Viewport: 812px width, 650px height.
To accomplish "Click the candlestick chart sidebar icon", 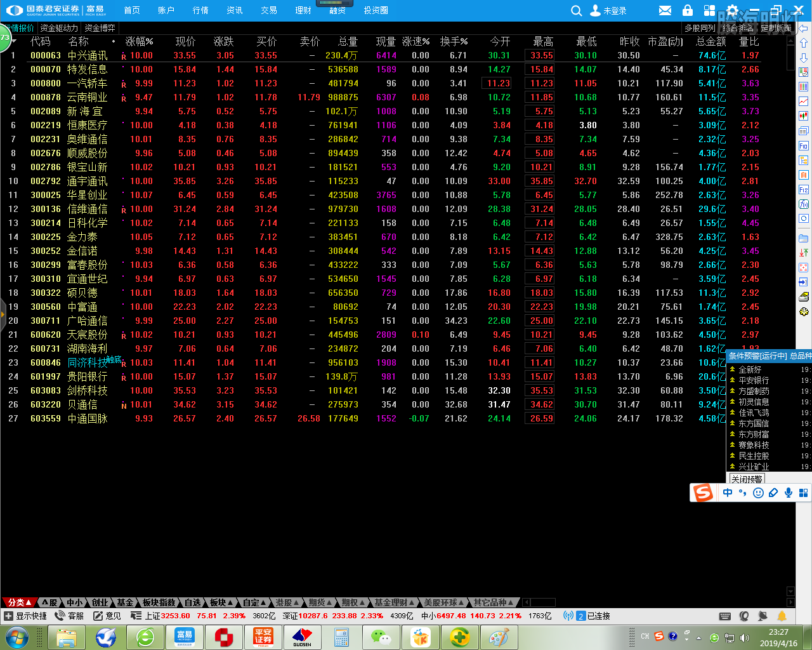I will [804, 116].
